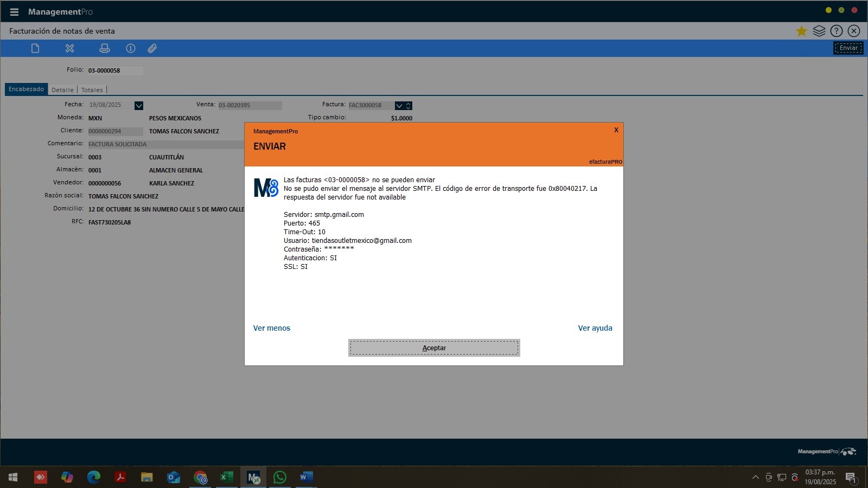868x488 pixels.
Task: Click the Venta field 03-0020395
Action: pos(250,105)
